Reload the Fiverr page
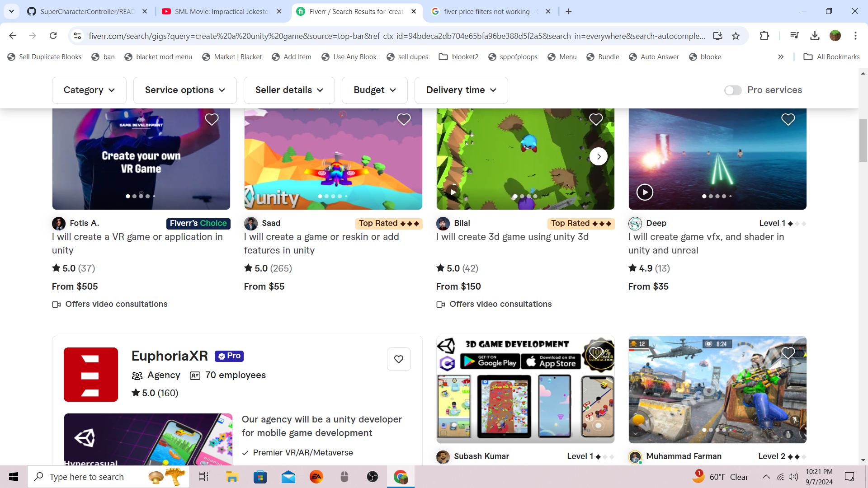Screen dimensions: 868x488 tap(53, 36)
